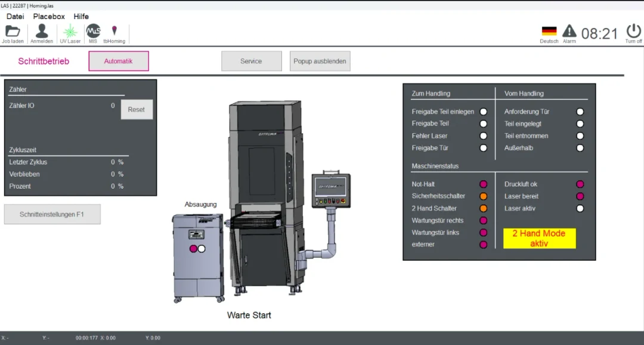The width and height of the screenshot is (644, 345).
Task: Open the MIS toolbar icon
Action: click(93, 31)
